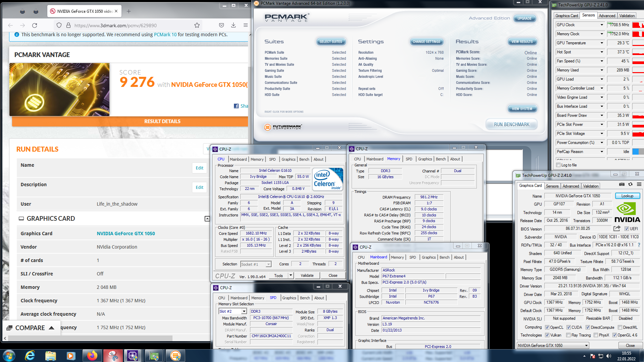Click Validate button in CPU-Z
Image resolution: width=644 pixels, height=362 pixels.
pos(307,275)
